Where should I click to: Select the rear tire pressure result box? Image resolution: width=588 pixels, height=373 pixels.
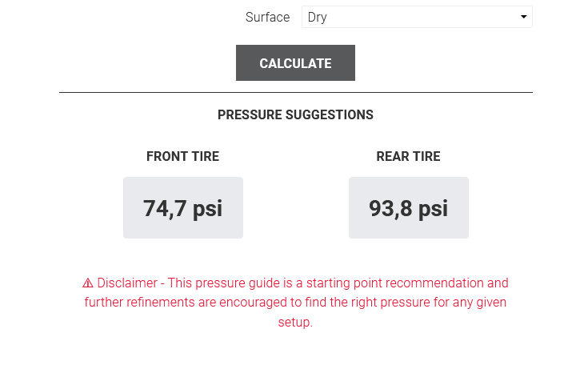(409, 208)
